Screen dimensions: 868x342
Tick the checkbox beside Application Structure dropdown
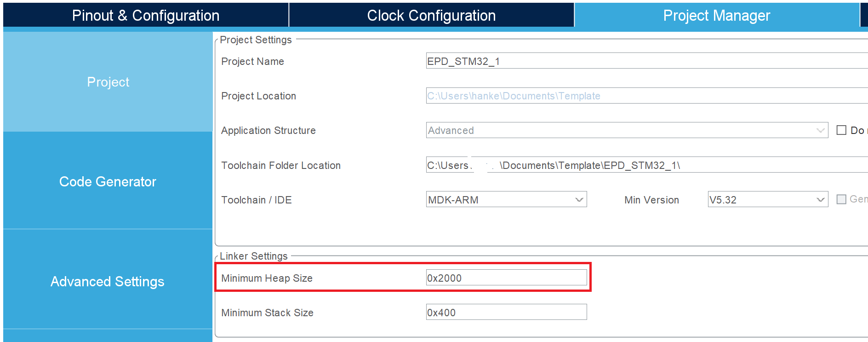coord(841,130)
